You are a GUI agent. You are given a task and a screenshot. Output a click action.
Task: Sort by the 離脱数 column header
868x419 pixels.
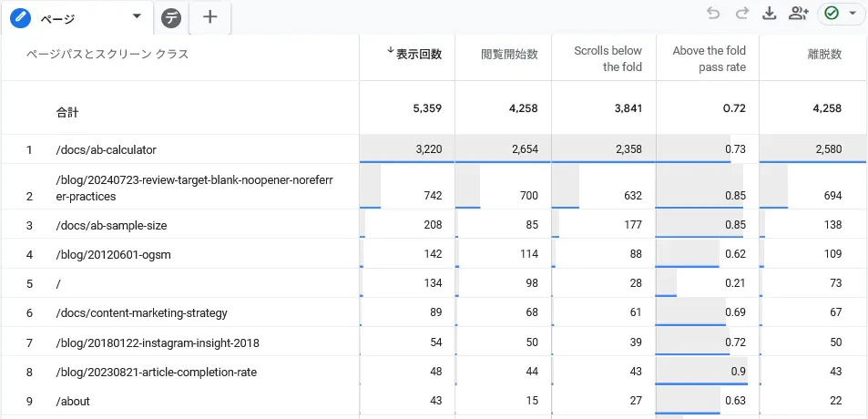pos(822,54)
